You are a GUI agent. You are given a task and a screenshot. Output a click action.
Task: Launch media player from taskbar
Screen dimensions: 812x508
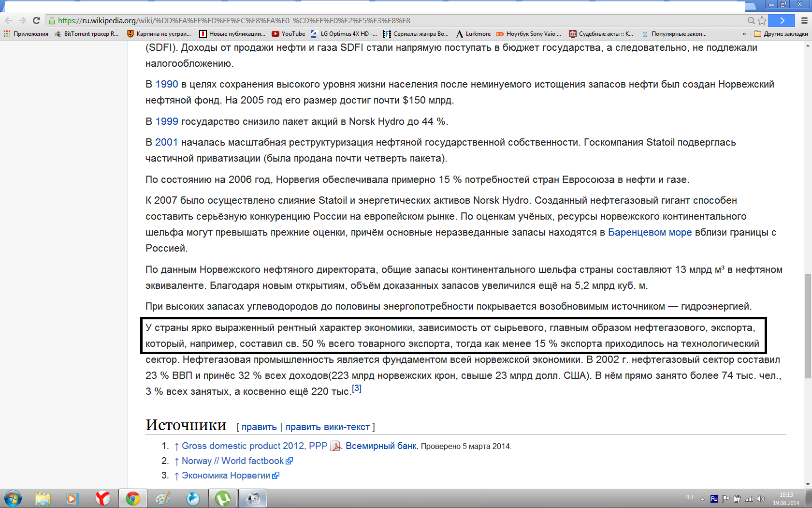click(72, 498)
